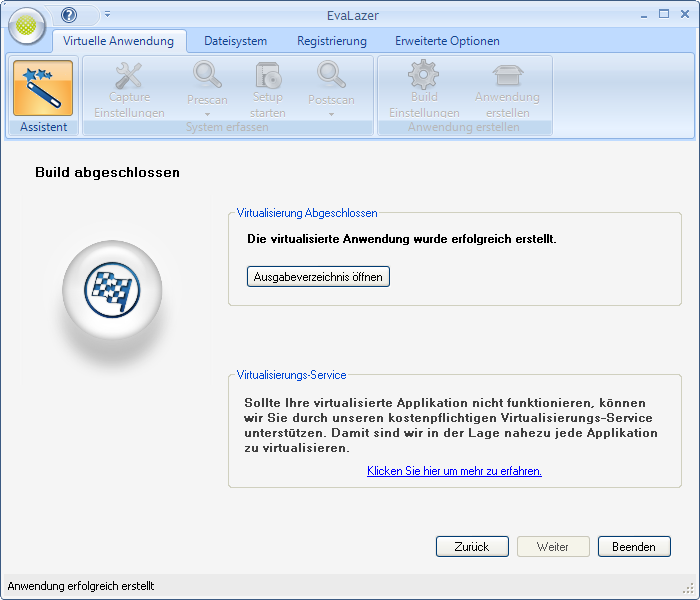This screenshot has height=600, width=700.
Task: Switch to the Registrierung tab
Action: point(332,41)
